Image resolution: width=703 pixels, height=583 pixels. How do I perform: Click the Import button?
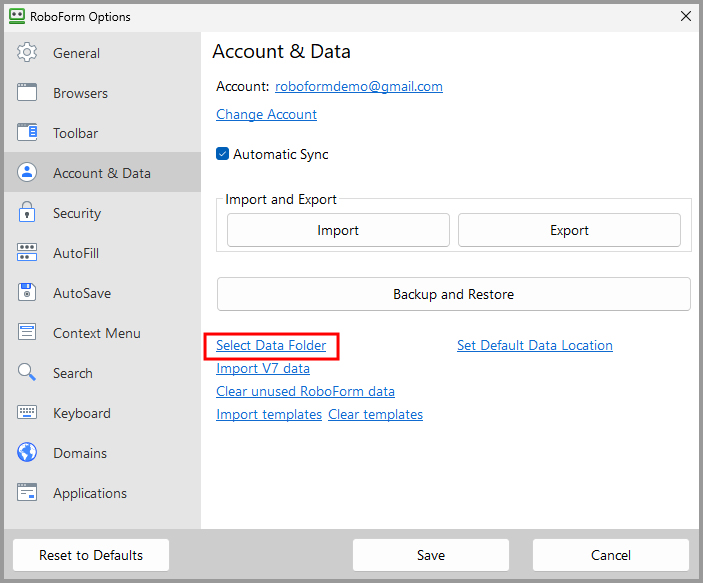338,230
